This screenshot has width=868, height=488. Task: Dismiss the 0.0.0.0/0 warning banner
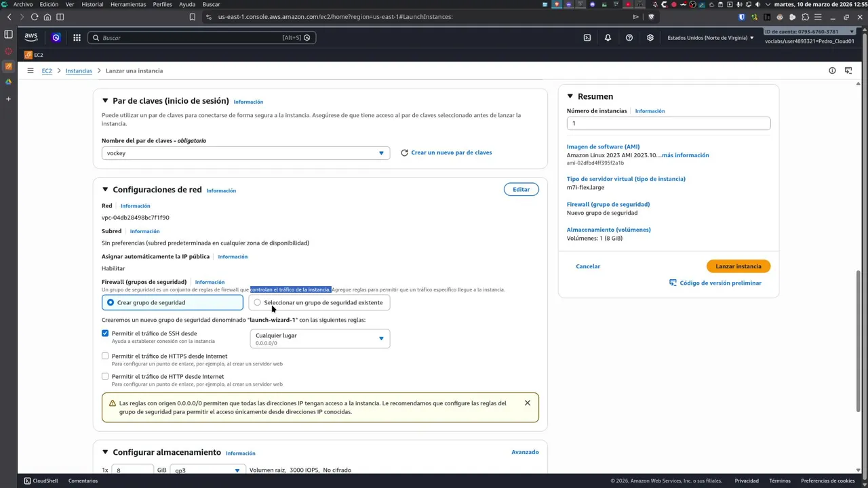[x=528, y=403]
